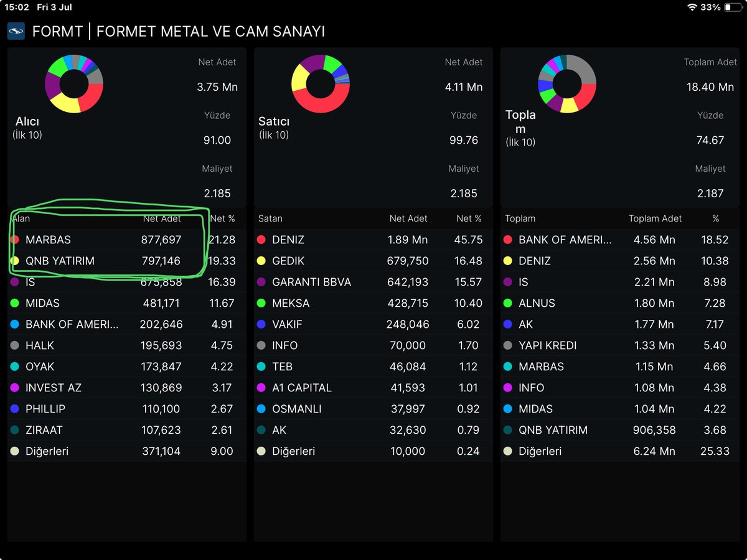
Task: Sort totals by Toplam Adet header
Action: pos(655,218)
